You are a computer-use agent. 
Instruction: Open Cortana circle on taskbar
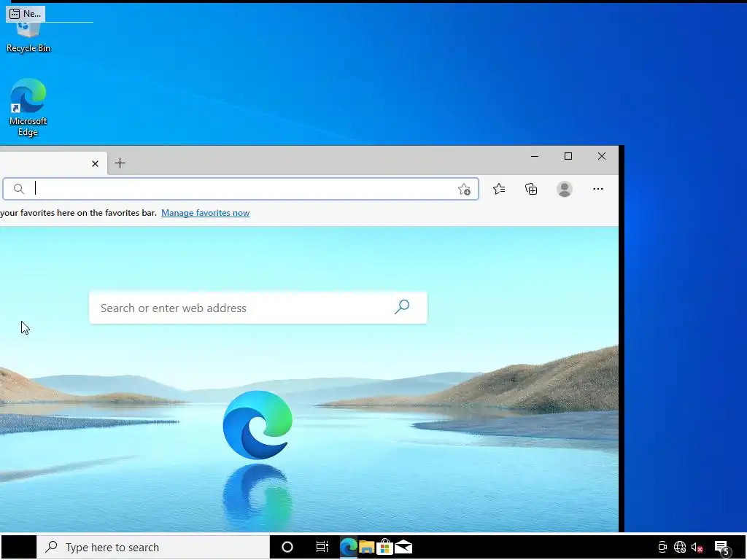click(287, 547)
